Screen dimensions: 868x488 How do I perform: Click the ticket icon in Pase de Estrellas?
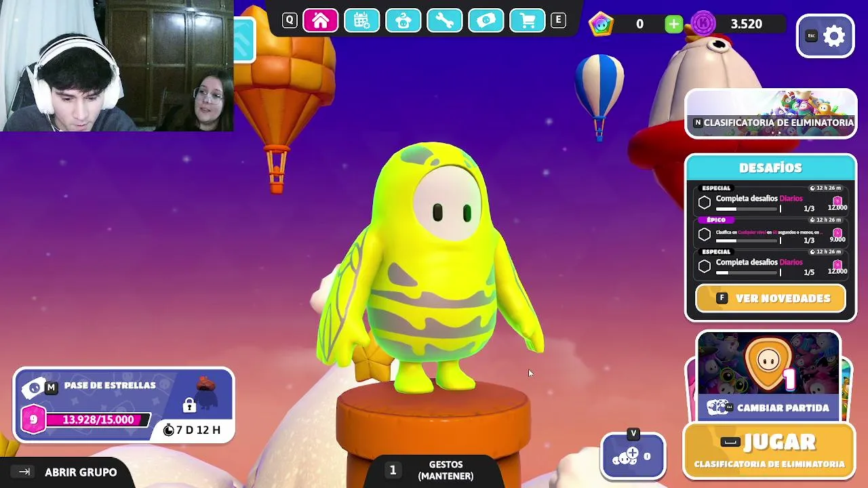tap(32, 388)
